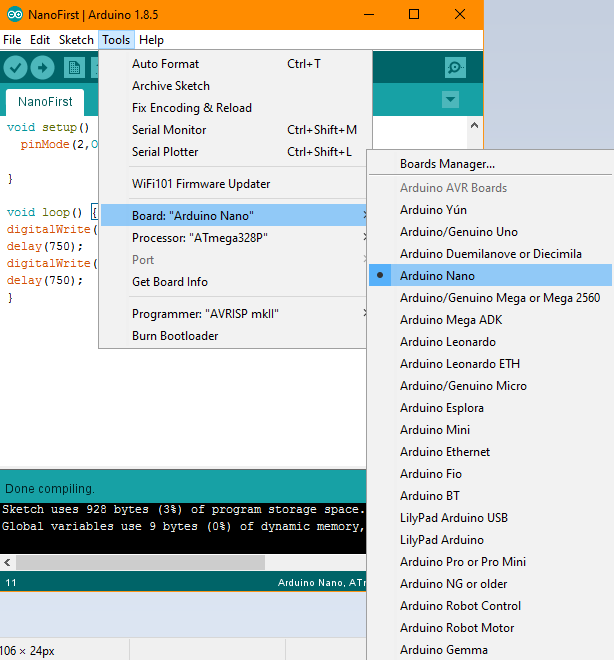Click Burn Bootloader
The height and width of the screenshot is (660, 614).
pos(235,336)
